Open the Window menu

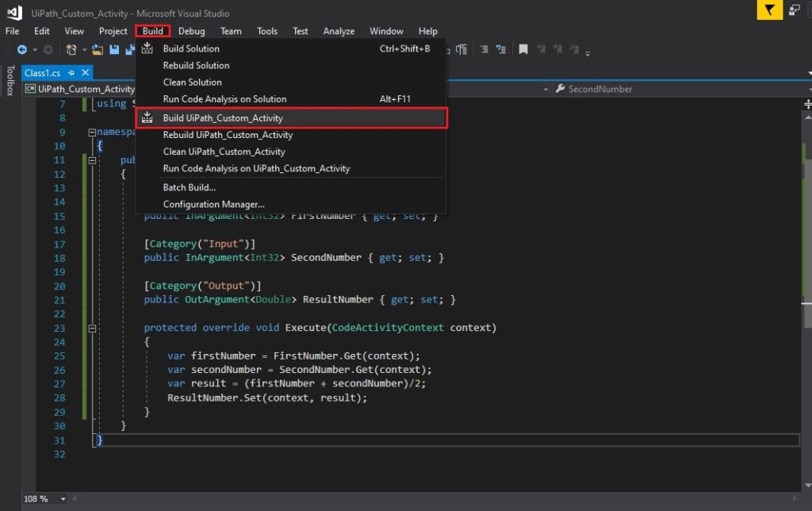(386, 31)
